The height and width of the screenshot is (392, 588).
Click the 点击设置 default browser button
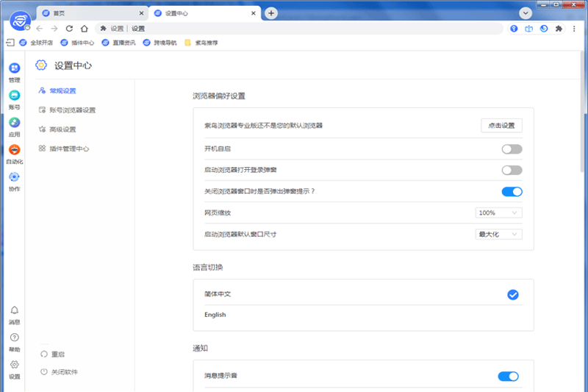(501, 126)
